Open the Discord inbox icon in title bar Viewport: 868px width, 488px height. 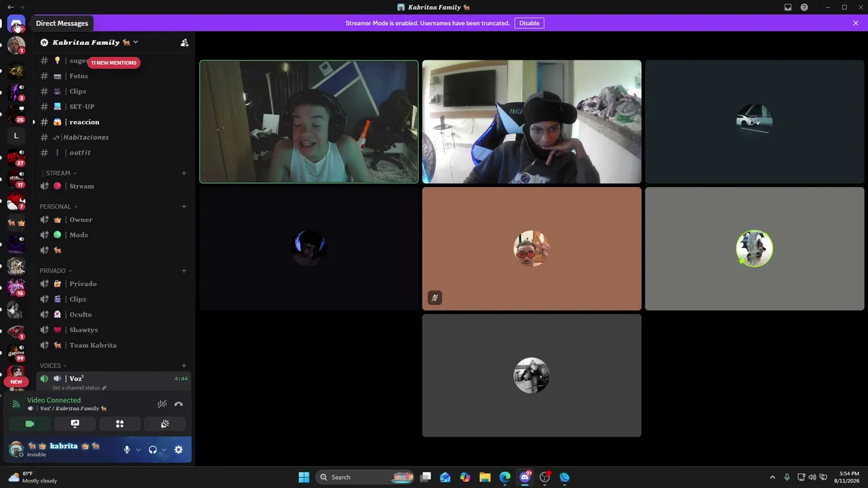[x=788, y=7]
